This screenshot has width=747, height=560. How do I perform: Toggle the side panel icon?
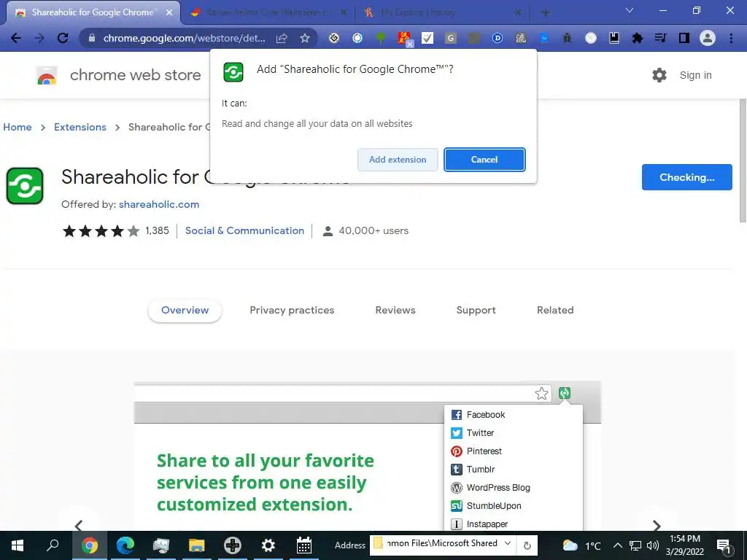click(684, 38)
